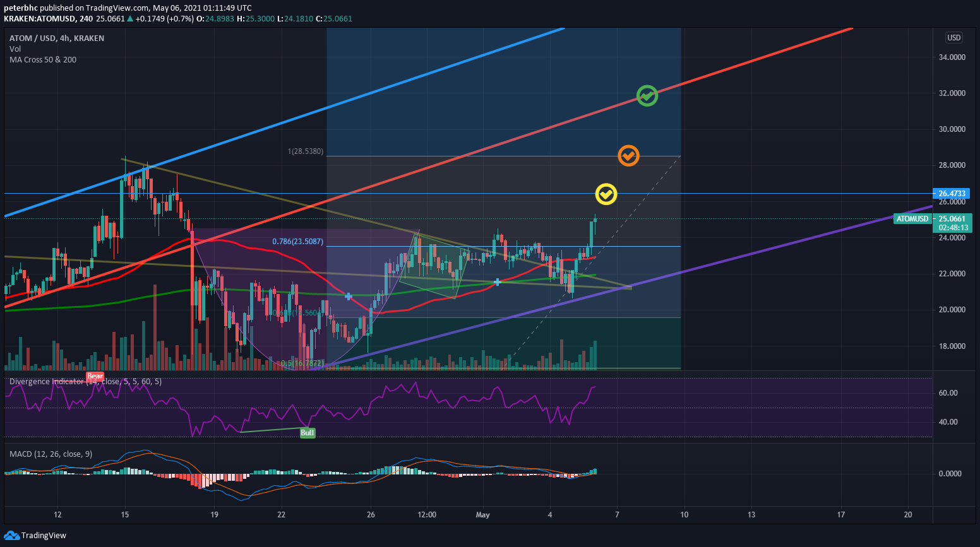Click the 60.00 RSI axis value
The image size is (980, 547).
pyautogui.click(x=948, y=393)
